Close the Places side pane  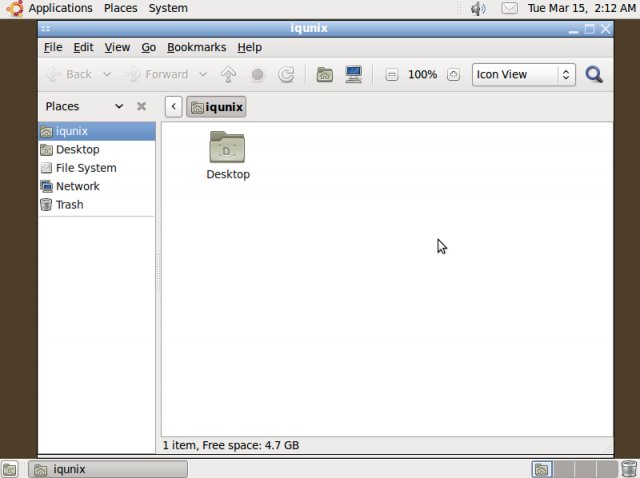141,106
